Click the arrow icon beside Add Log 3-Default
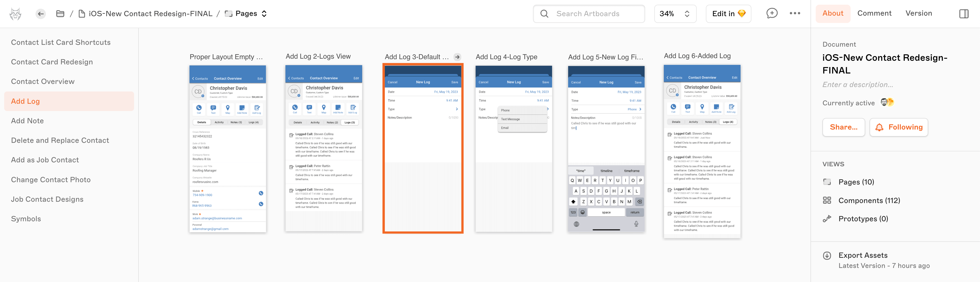Screen dimensions: 980x282 point(457,57)
